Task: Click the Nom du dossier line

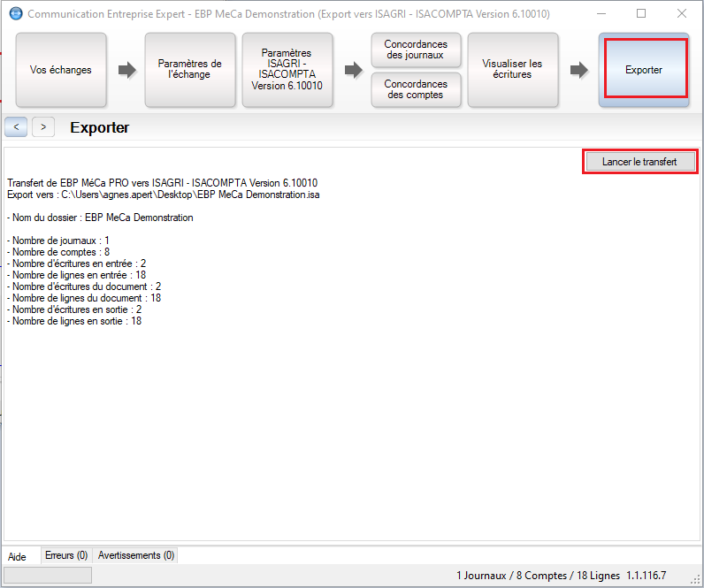Action: (x=100, y=218)
